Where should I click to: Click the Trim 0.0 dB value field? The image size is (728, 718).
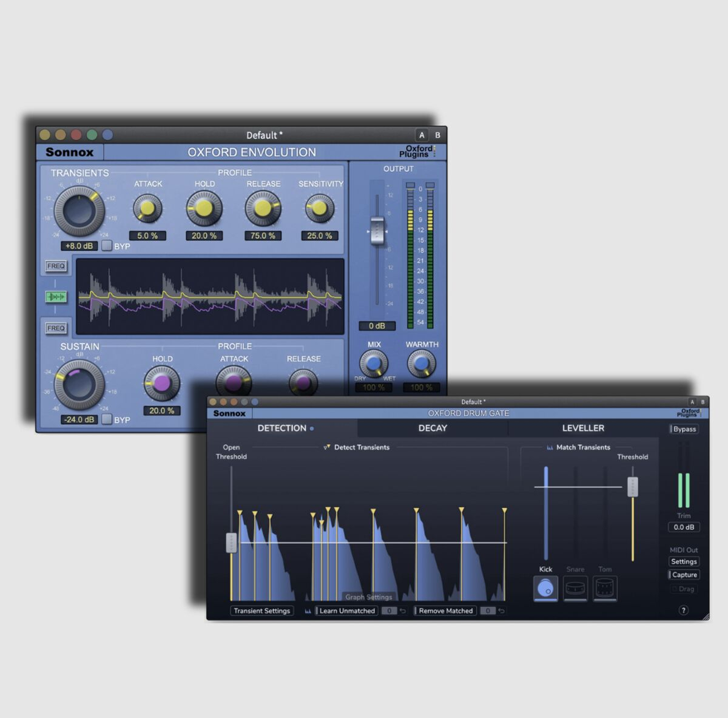[684, 527]
